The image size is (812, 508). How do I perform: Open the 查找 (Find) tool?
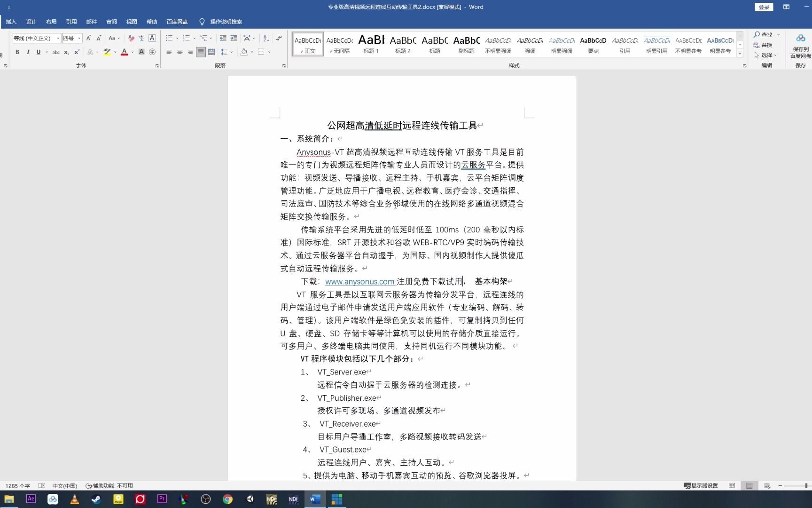click(x=765, y=34)
